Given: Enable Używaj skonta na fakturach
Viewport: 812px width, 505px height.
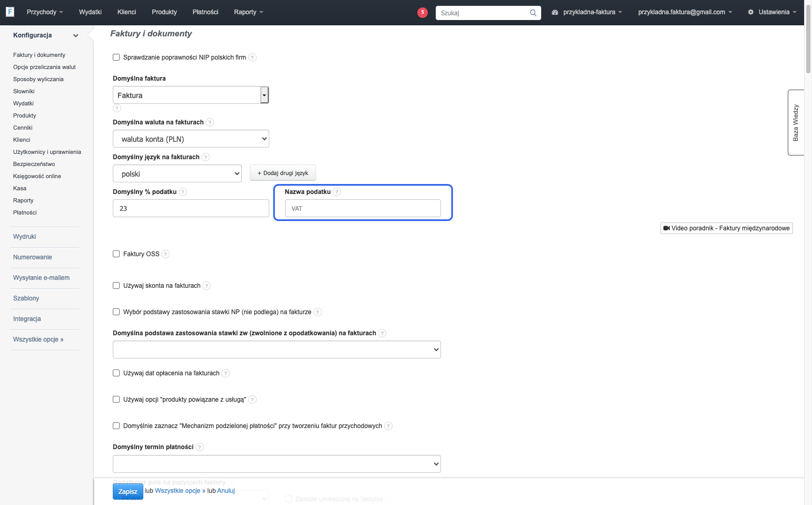Looking at the screenshot, I should (x=116, y=286).
